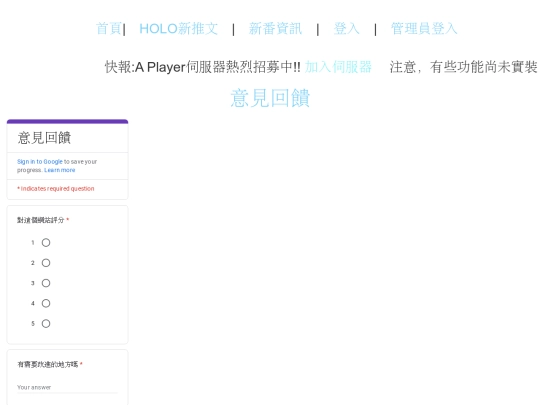The height and width of the screenshot is (405, 540).
Task: Click the 注意，有些功能尚未實裝 notice
Action: point(464,67)
